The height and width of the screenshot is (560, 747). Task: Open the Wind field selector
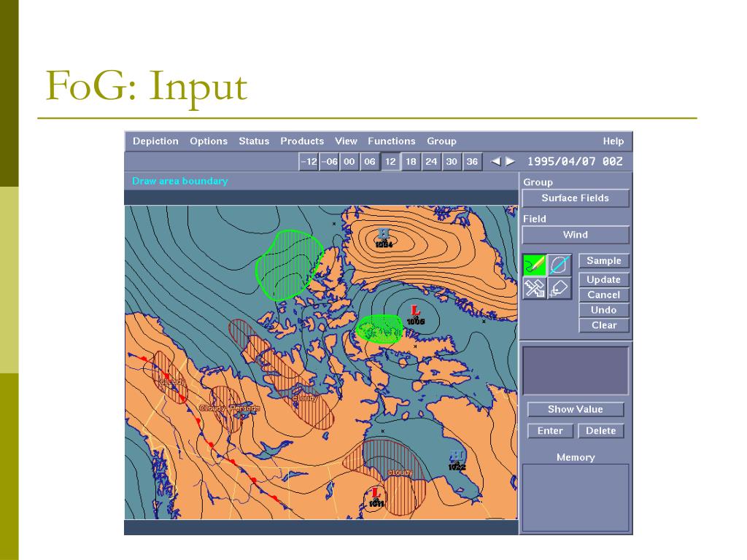pyautogui.click(x=576, y=235)
